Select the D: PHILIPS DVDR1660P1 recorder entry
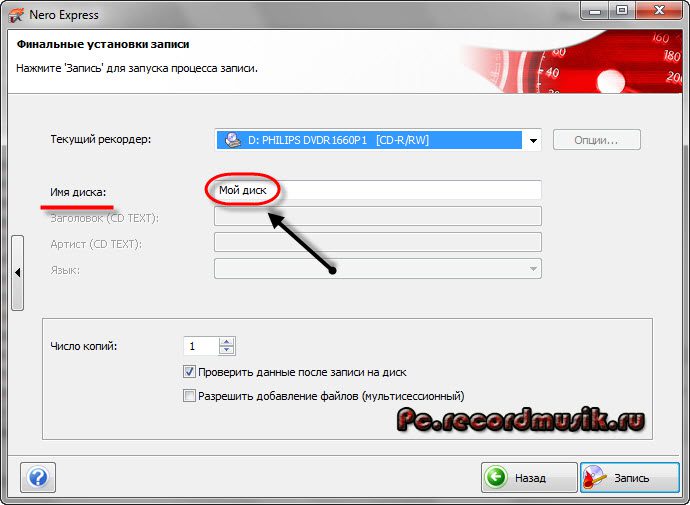This screenshot has width=690, height=505. click(x=369, y=140)
